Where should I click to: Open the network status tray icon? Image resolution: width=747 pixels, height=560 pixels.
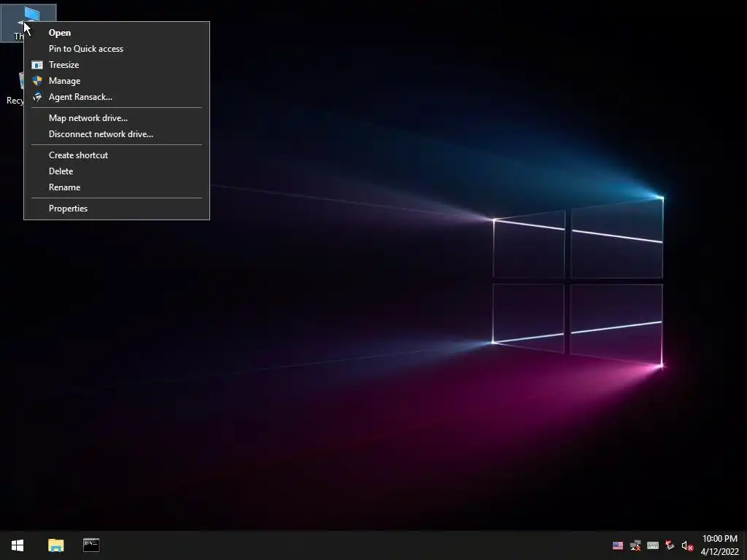click(x=635, y=545)
